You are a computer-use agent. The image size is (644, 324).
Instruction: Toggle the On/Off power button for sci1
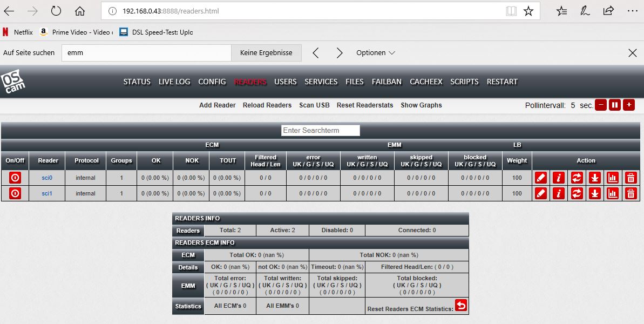[15, 193]
